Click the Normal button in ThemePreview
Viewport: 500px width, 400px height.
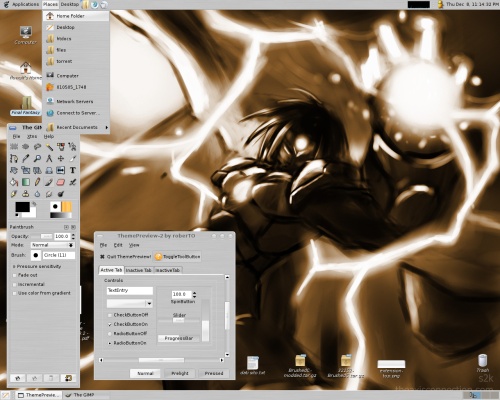(x=145, y=373)
